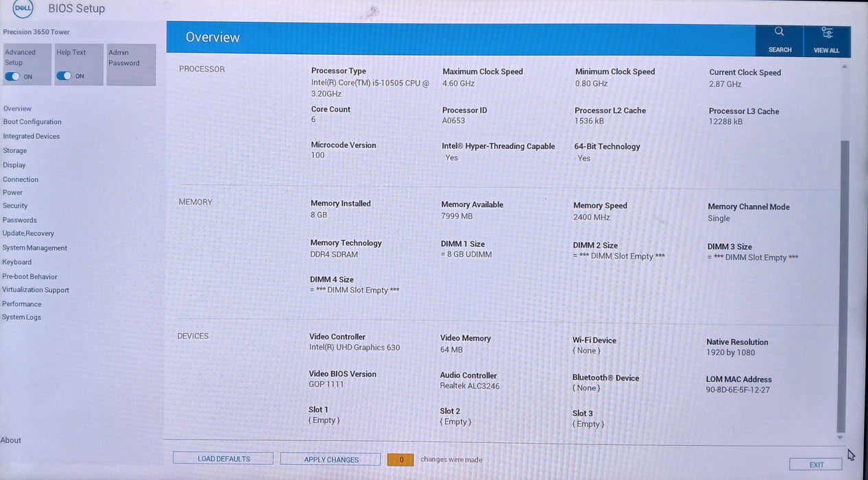
Task: Open Connection section
Action: click(x=21, y=180)
